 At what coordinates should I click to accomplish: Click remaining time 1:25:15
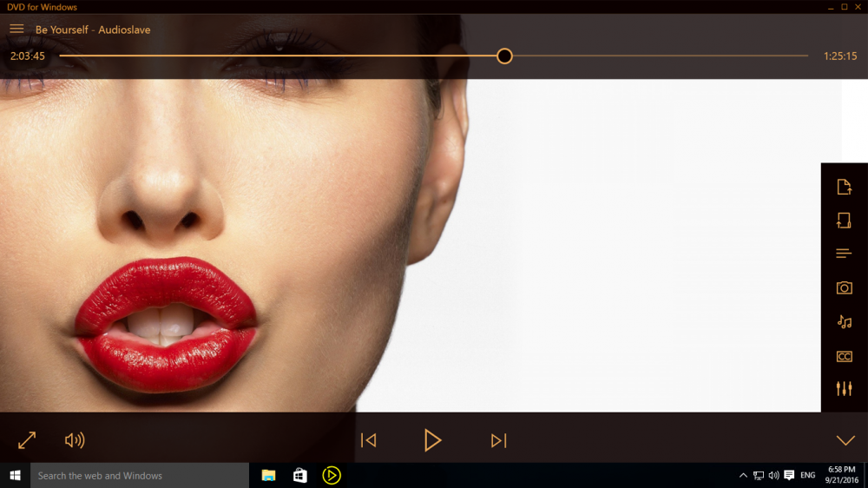click(x=839, y=56)
